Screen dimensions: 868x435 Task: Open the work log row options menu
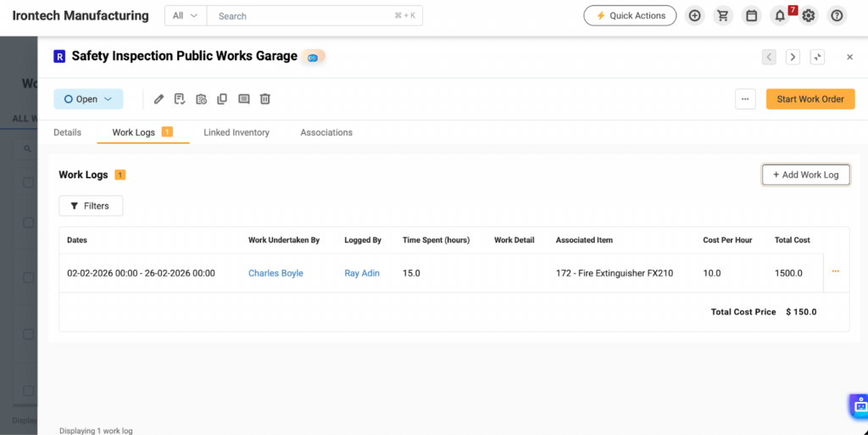coord(835,272)
